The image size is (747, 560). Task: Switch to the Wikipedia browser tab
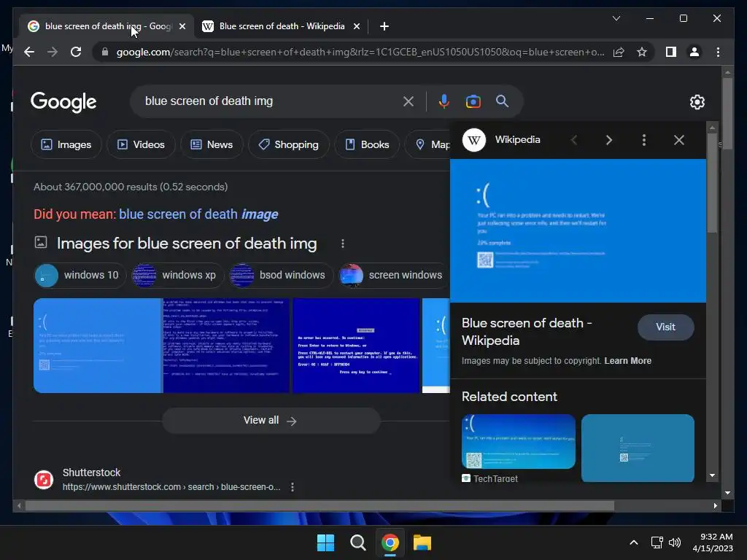pos(281,26)
